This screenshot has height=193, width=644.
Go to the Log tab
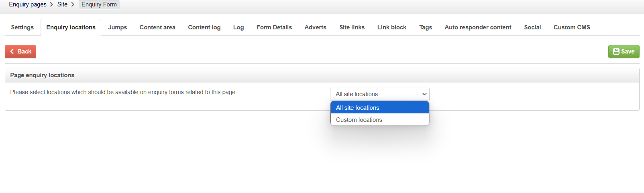point(238,27)
